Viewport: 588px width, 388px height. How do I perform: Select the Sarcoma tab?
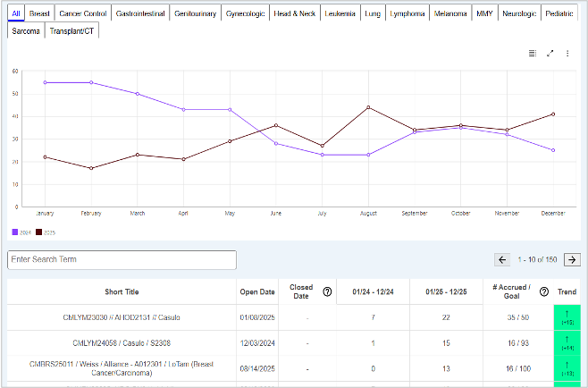pyautogui.click(x=26, y=30)
